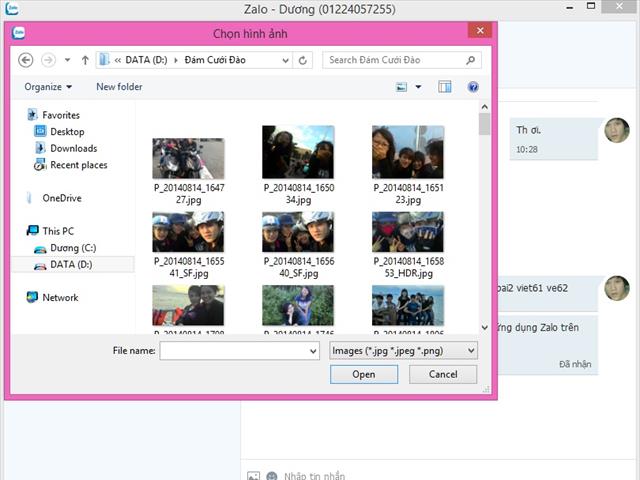The width and height of the screenshot is (640, 480).
Task: Click the Zalo icon in dialog title
Action: tap(18, 33)
